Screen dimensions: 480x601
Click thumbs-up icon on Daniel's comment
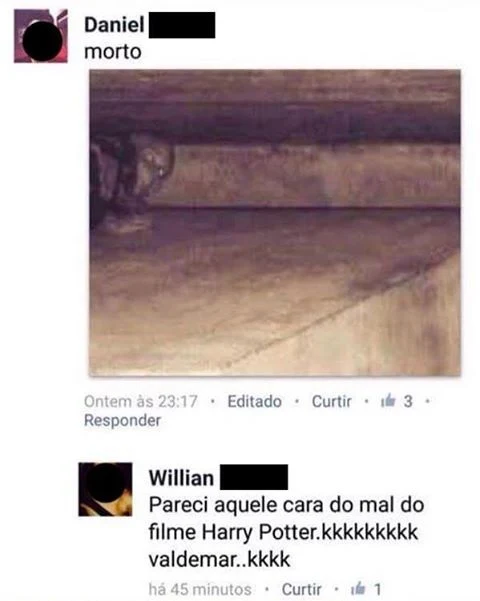(388, 401)
